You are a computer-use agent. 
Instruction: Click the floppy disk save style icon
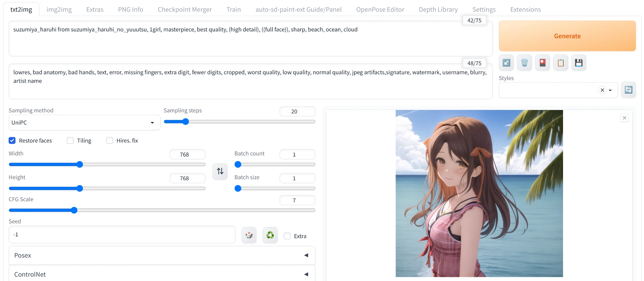coord(579,63)
